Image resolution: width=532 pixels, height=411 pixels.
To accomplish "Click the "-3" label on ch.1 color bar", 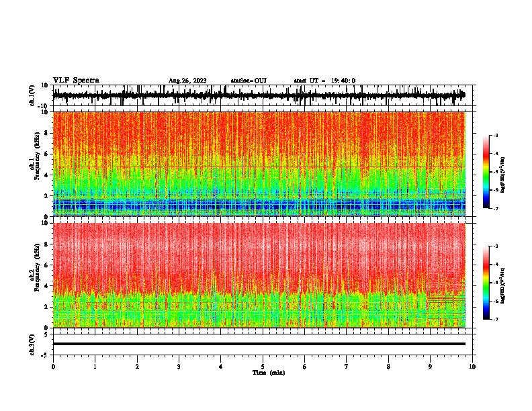I will (x=496, y=135).
